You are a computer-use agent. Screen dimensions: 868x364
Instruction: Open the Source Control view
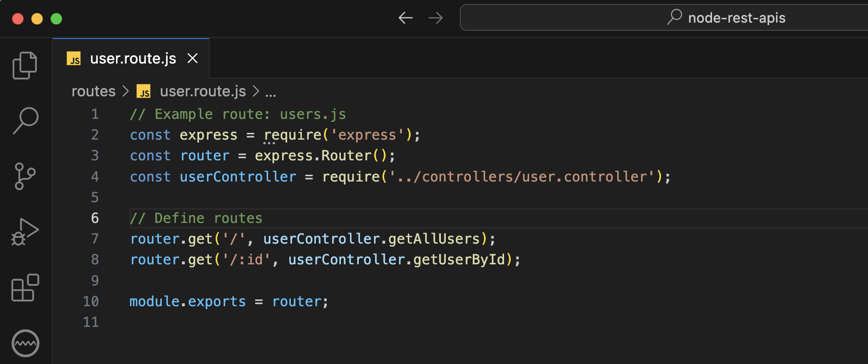[25, 176]
